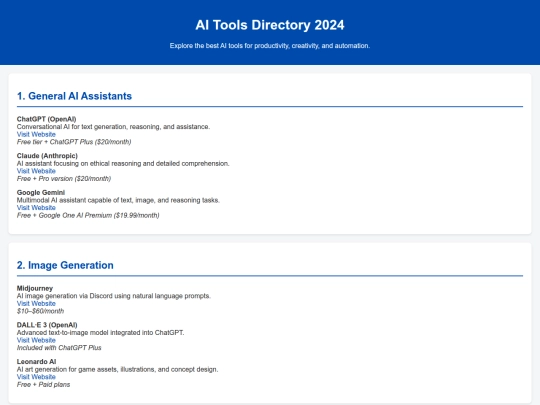Click 'AI art generation for game assets' description

point(117,369)
